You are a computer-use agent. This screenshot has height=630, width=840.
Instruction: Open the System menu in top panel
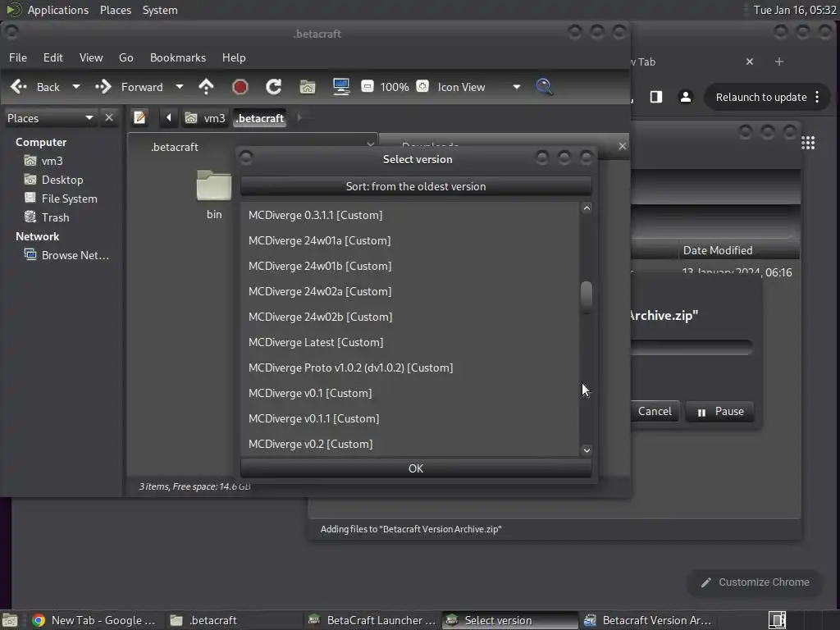coord(160,10)
